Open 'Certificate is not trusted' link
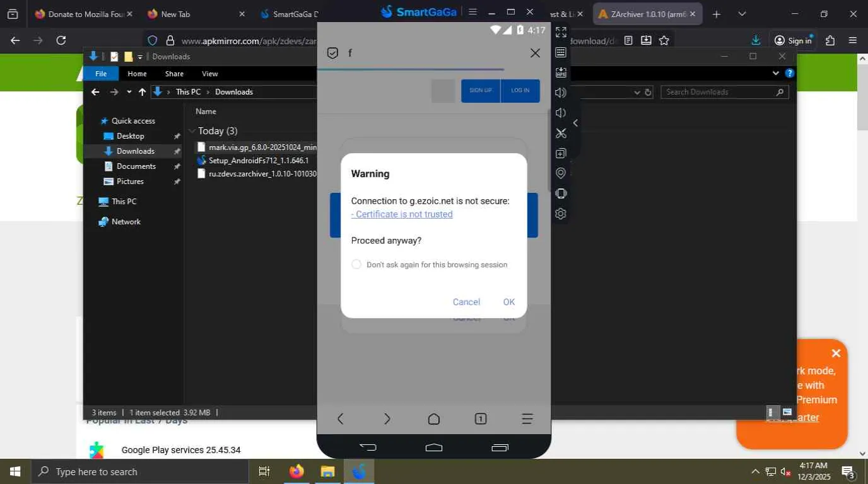The height and width of the screenshot is (484, 868). (x=402, y=214)
